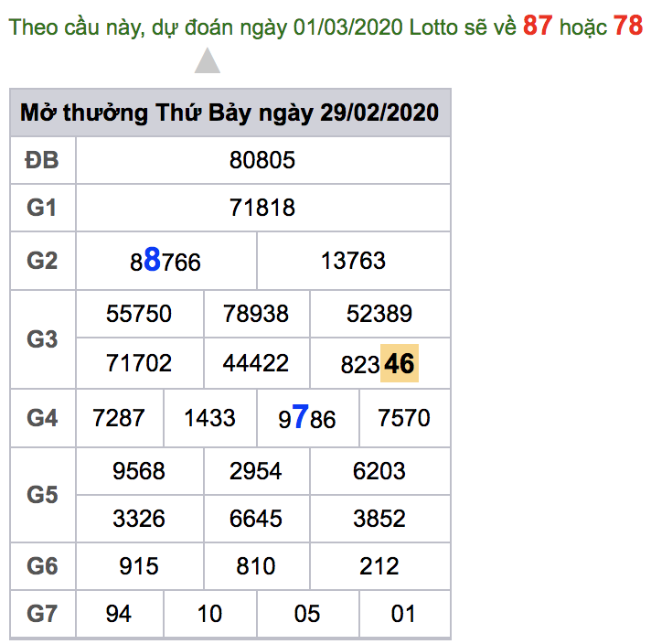Select the G2 result 13763
Viewport: 651px width, 644px height.
[x=353, y=261]
